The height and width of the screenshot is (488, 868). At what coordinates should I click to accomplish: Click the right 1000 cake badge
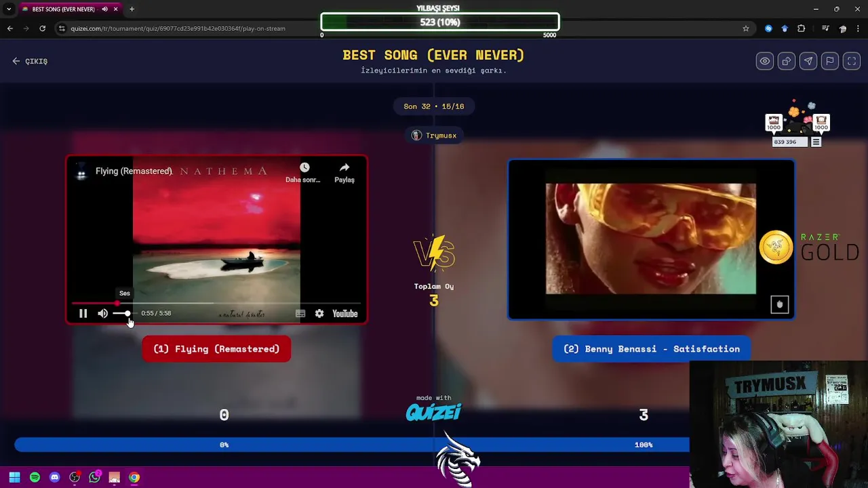tap(821, 123)
